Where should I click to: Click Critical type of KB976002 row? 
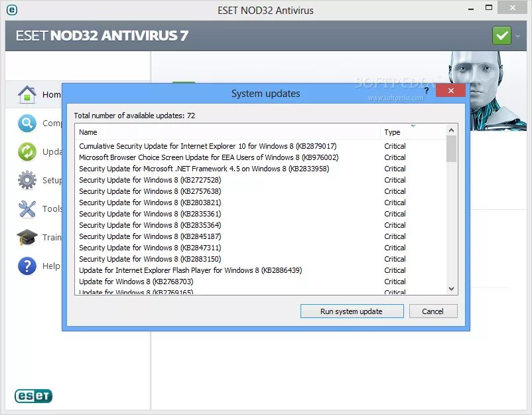[395, 157]
